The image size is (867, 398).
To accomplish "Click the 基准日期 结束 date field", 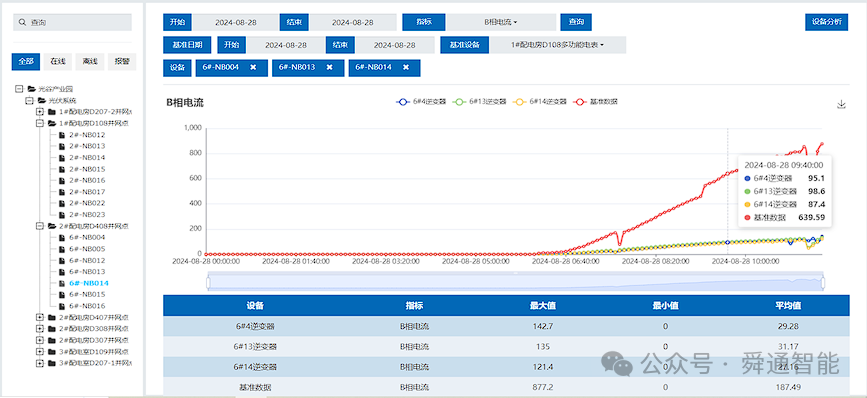I will pyautogui.click(x=395, y=45).
